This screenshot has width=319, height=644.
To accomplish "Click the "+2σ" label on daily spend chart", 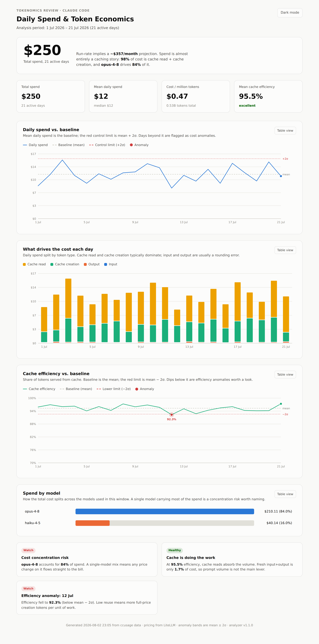I will click(x=285, y=159).
